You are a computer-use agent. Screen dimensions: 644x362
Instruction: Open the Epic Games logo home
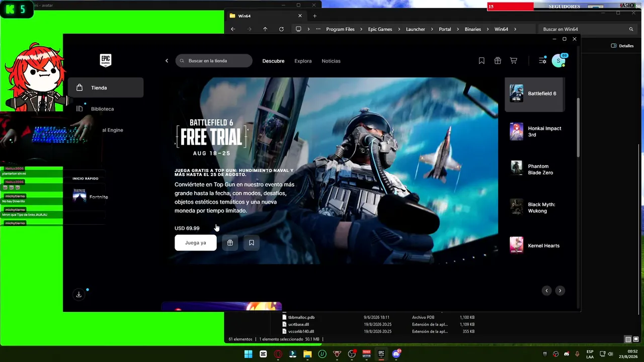point(105,60)
